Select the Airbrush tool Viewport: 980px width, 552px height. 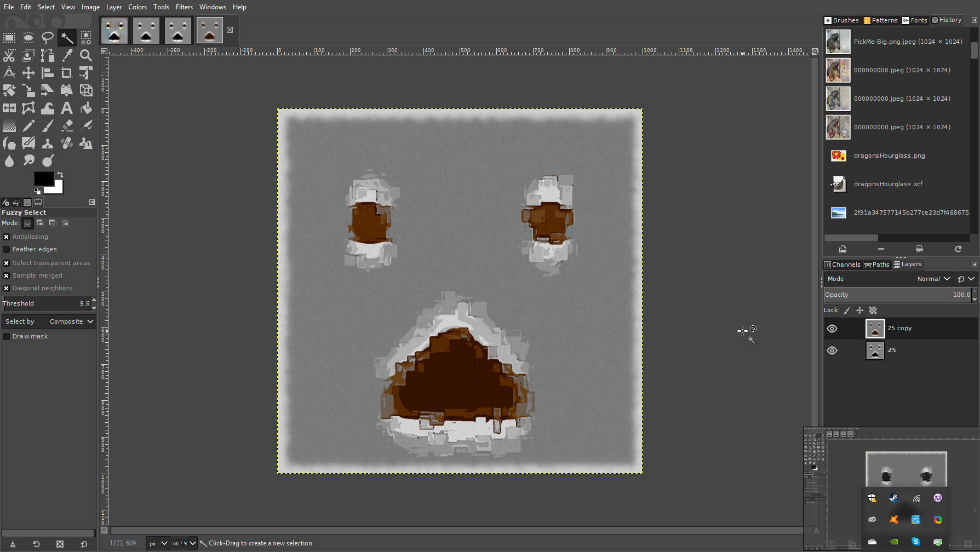86,125
